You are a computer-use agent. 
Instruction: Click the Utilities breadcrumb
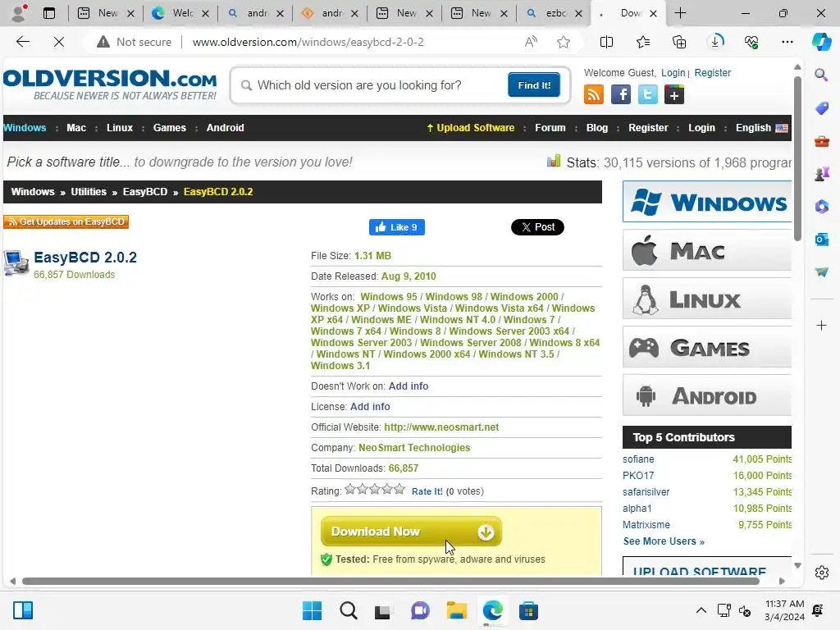(89, 192)
